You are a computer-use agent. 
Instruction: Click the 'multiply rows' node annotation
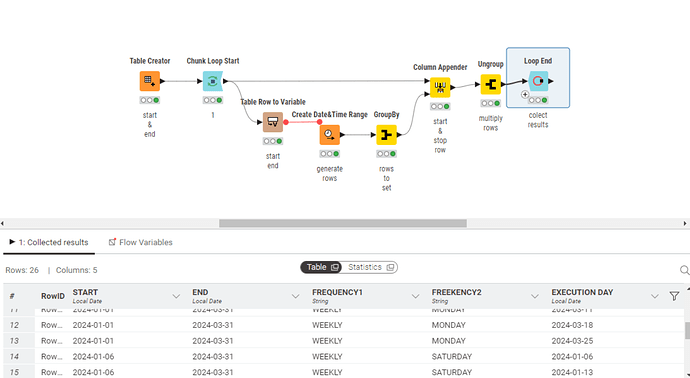491,123
